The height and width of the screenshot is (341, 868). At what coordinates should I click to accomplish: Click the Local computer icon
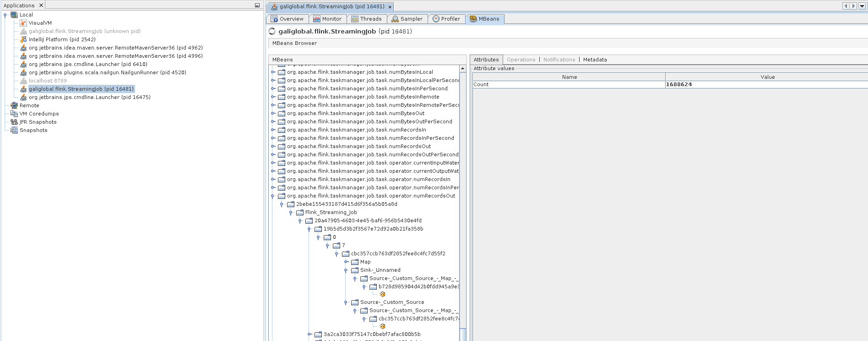[14, 15]
